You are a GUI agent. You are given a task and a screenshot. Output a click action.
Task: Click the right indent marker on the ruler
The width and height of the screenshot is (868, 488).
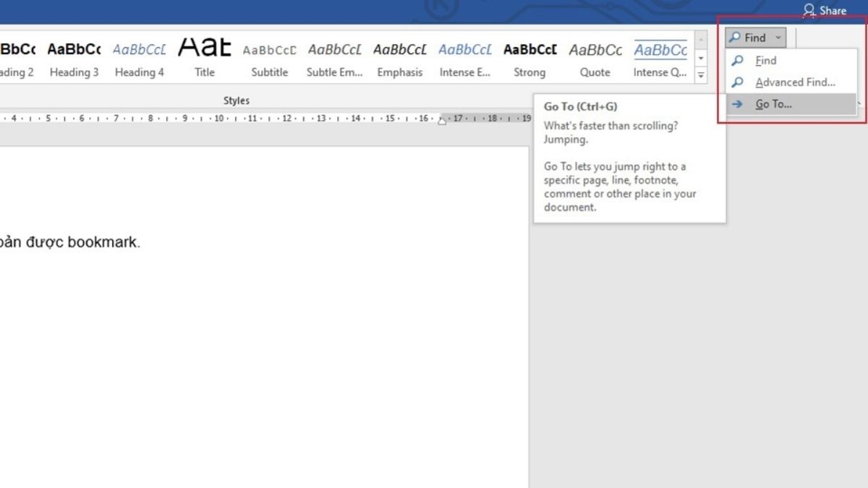coord(442,121)
